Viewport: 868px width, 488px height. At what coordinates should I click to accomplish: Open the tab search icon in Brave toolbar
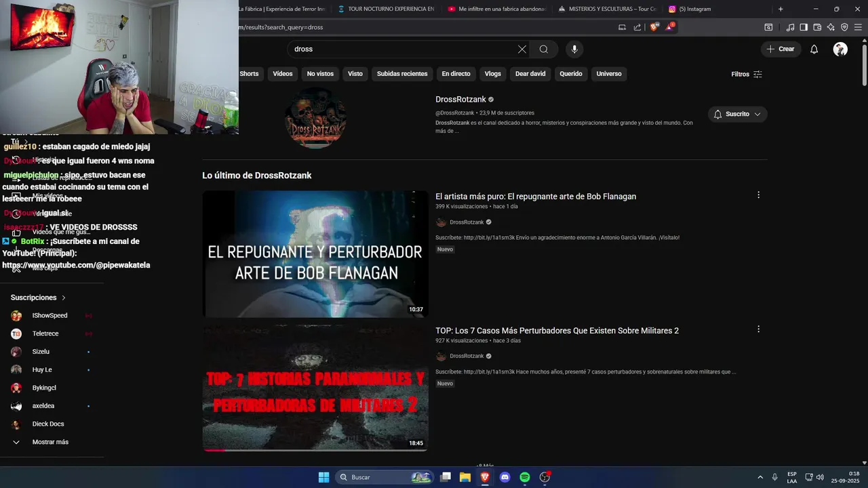pyautogui.click(x=768, y=27)
